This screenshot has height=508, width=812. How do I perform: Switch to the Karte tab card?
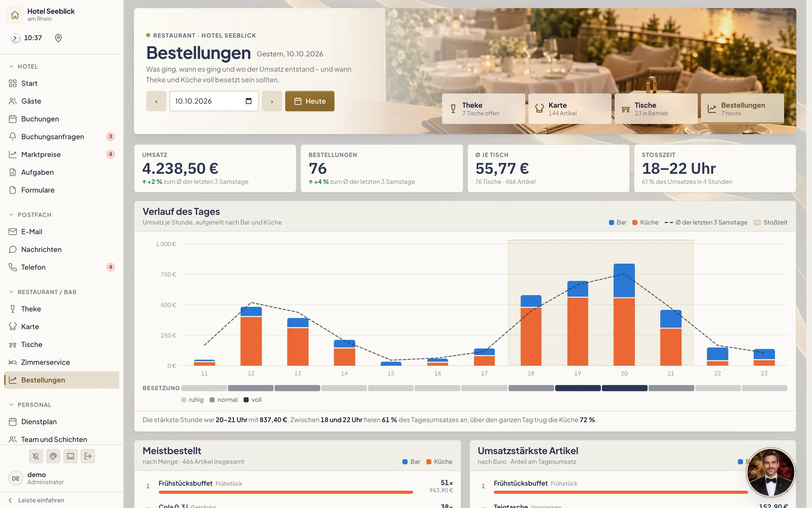(570, 109)
